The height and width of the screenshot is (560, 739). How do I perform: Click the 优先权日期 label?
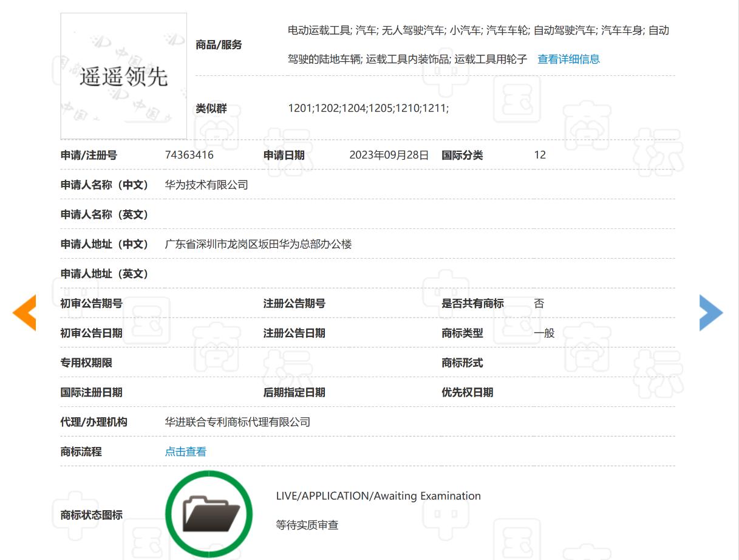coord(468,392)
